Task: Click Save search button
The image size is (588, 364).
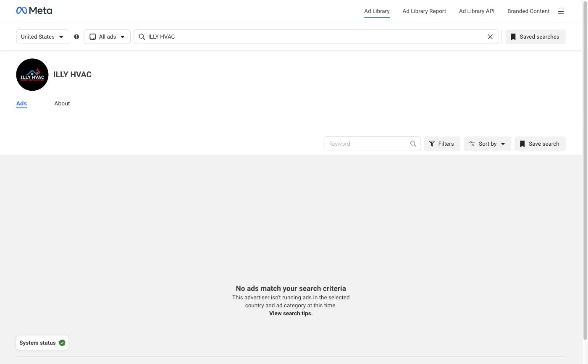Action: (540, 144)
